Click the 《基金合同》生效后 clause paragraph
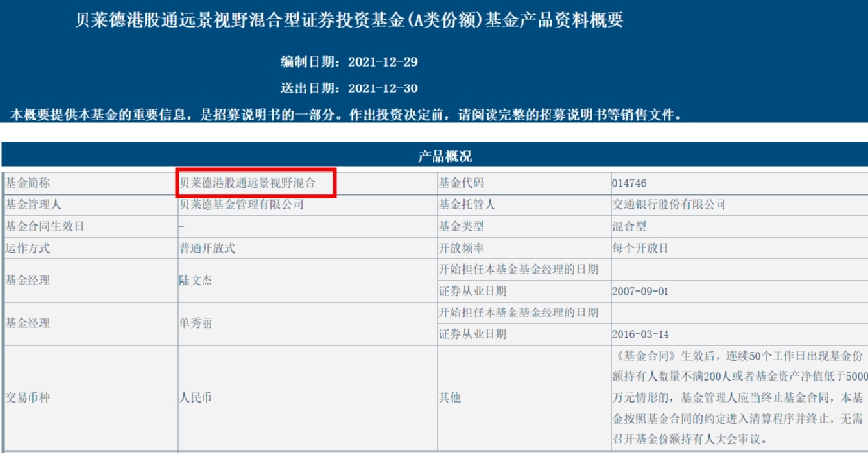868x453 pixels. point(739,398)
